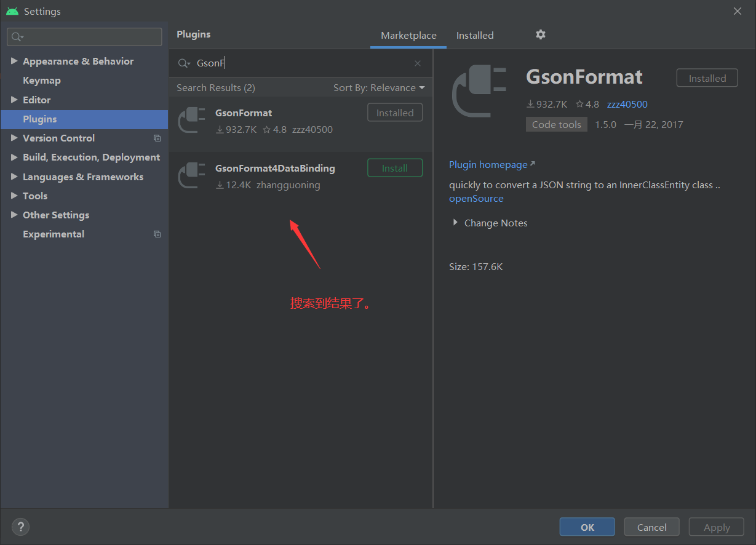Select the Marketplace tab
Viewport: 756px width, 545px height.
407,35
